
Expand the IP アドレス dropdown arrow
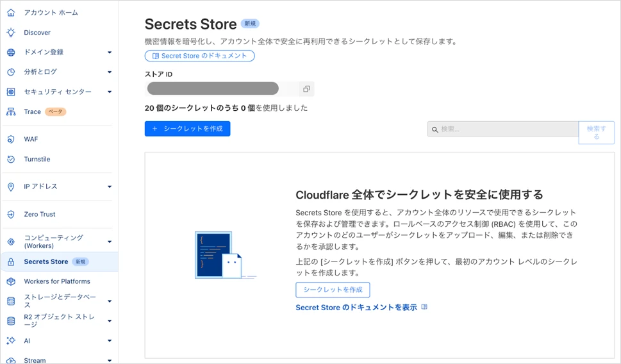(x=110, y=186)
